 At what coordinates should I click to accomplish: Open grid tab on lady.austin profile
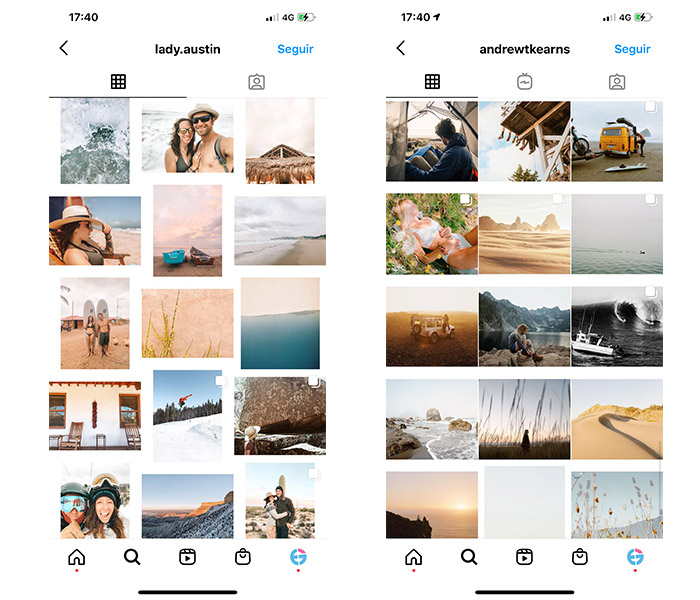coord(118,82)
